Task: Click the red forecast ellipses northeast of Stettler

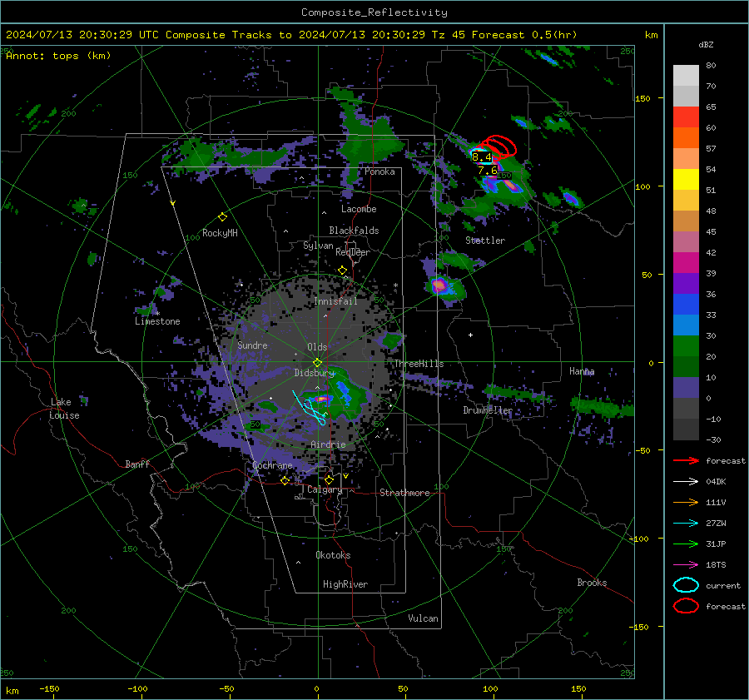Action: 497,146
